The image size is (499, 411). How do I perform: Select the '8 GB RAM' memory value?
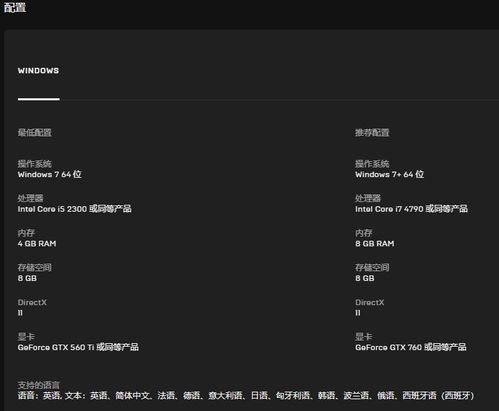[375, 244]
